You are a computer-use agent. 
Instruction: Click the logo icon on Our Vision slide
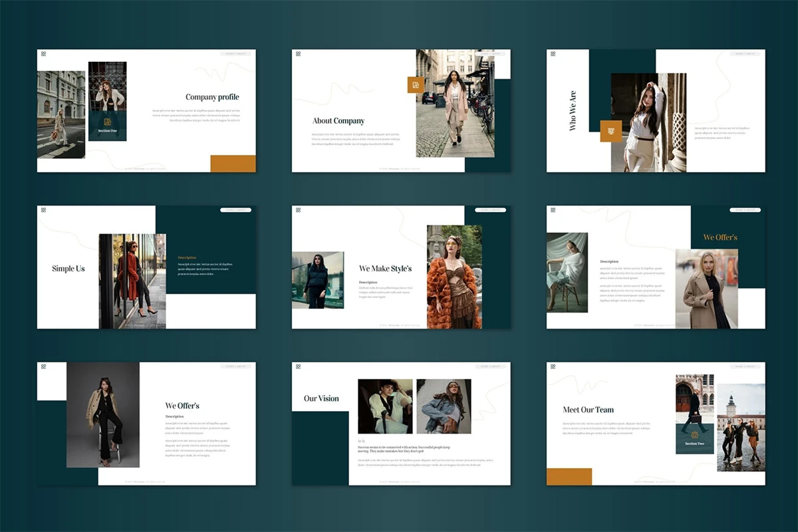[x=298, y=366]
